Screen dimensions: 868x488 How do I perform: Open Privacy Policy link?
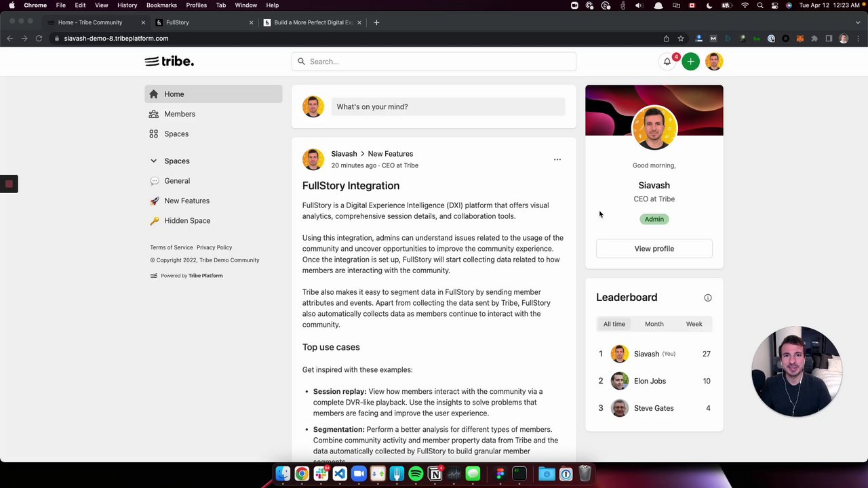coord(214,247)
